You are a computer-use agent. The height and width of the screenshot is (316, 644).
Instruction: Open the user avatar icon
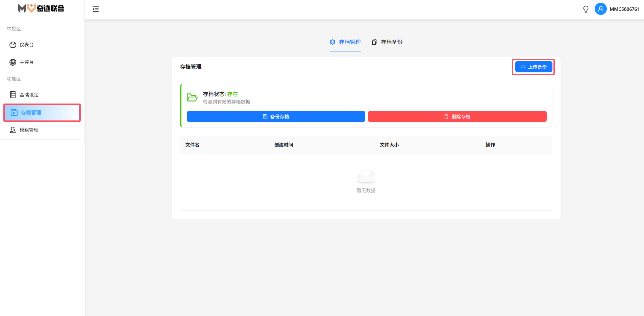coord(600,9)
